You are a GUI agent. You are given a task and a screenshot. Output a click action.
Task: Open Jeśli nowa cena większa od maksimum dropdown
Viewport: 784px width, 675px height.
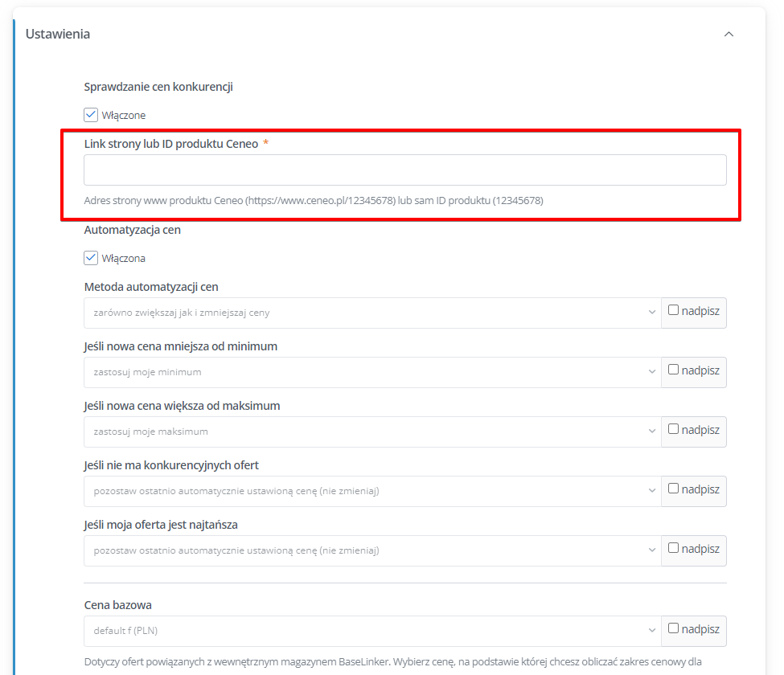pyautogui.click(x=372, y=432)
